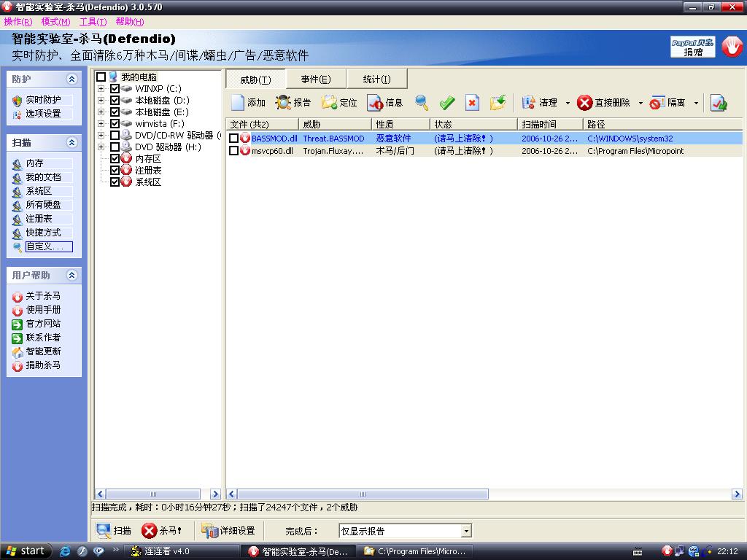Click the magnifying glass search icon
747x560 pixels.
tap(422, 102)
